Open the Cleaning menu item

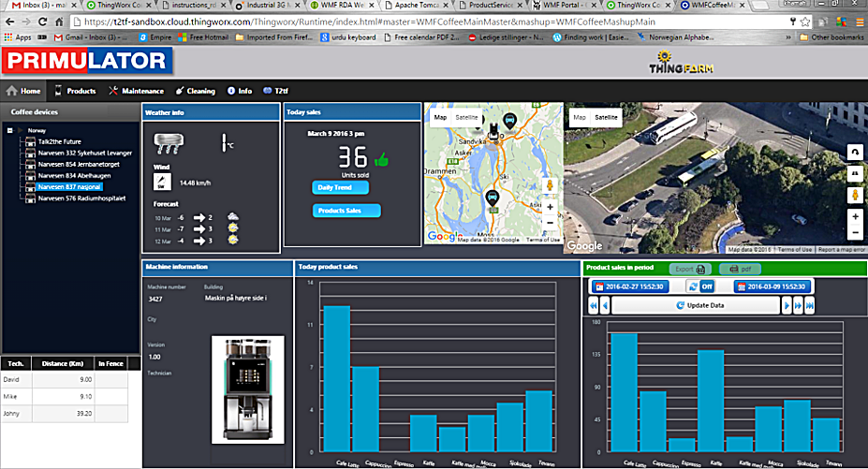point(196,91)
